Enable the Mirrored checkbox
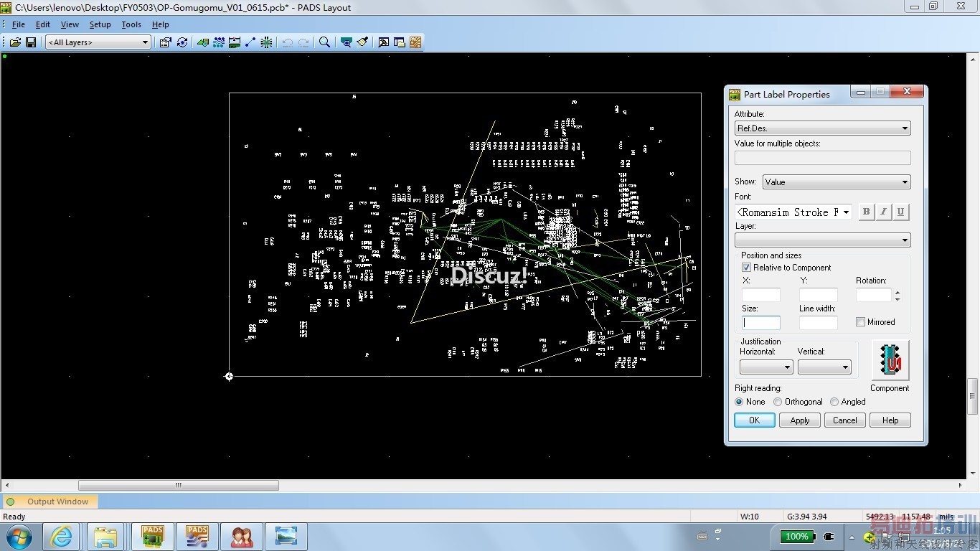Viewport: 980px width, 551px height. click(860, 322)
